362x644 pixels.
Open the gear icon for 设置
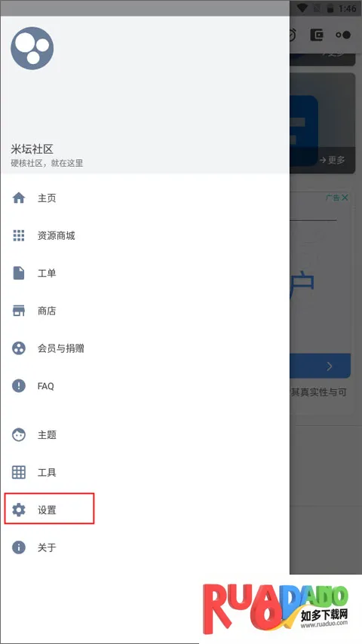pos(19,510)
